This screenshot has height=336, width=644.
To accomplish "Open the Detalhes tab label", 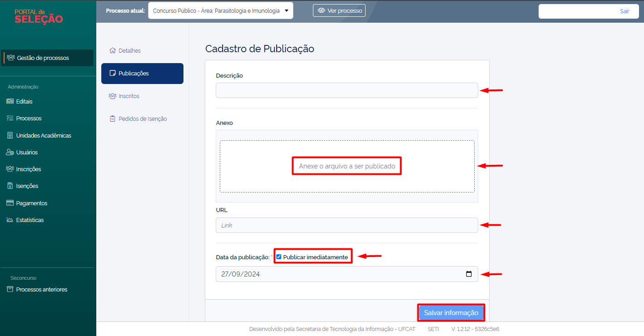I will click(130, 50).
